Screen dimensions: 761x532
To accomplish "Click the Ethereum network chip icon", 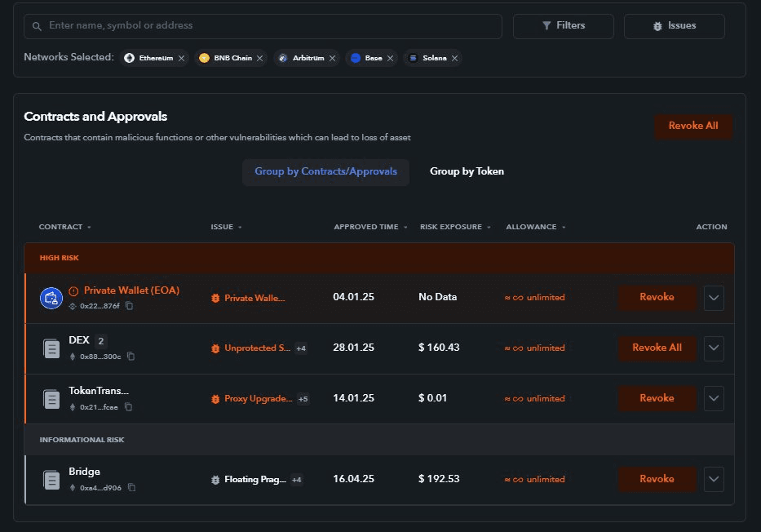I will pyautogui.click(x=128, y=58).
